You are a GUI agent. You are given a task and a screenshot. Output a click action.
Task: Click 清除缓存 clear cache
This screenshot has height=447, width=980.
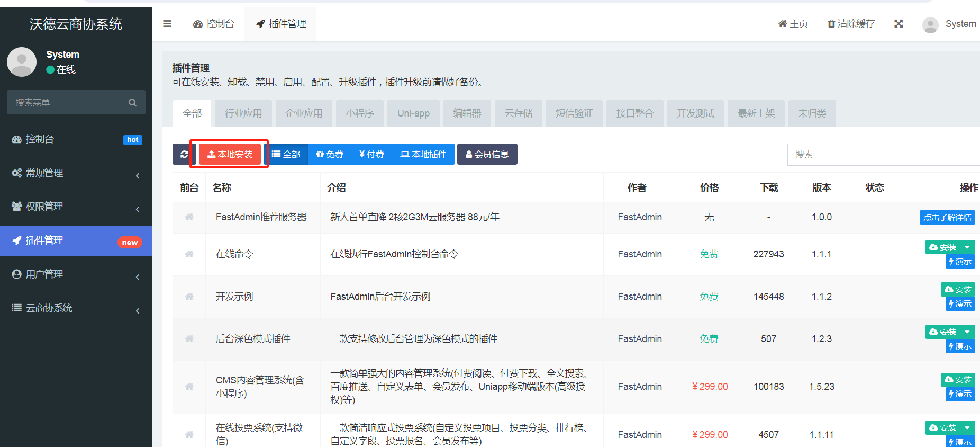851,24
